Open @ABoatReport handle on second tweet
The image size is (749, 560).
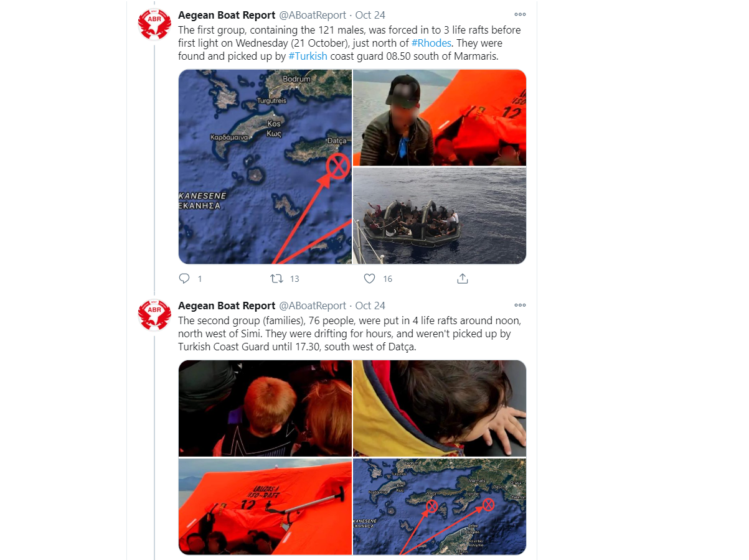pyautogui.click(x=311, y=306)
